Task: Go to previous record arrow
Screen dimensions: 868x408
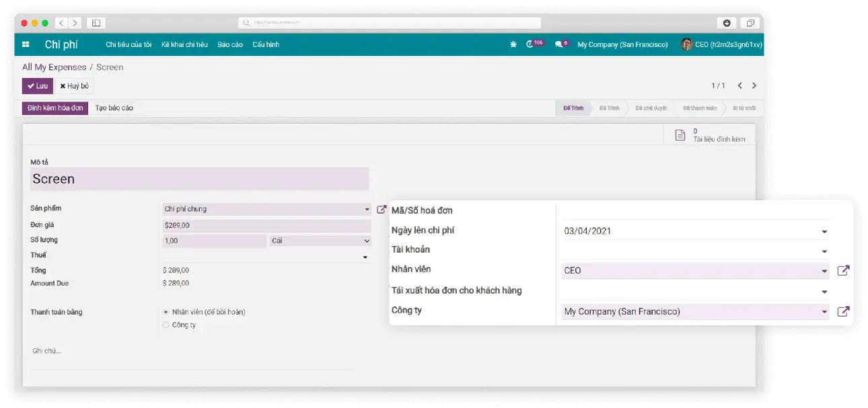Action: (739, 86)
